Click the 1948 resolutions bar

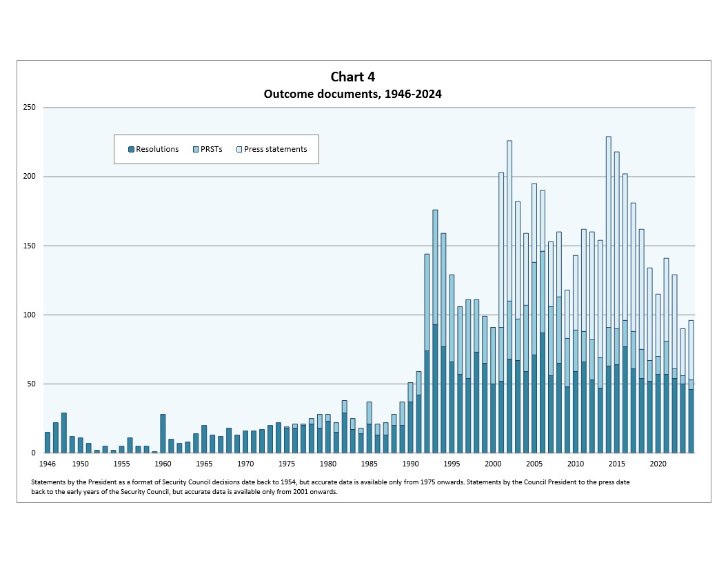pos(64,433)
